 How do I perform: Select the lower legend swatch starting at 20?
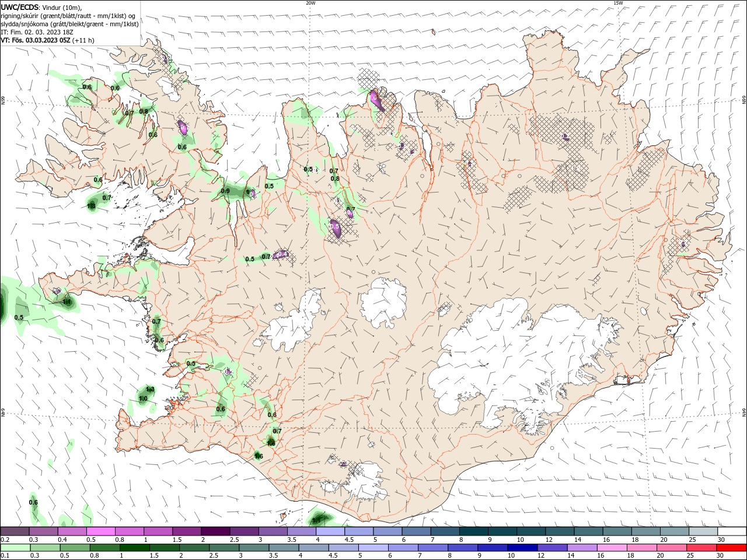tap(671, 548)
